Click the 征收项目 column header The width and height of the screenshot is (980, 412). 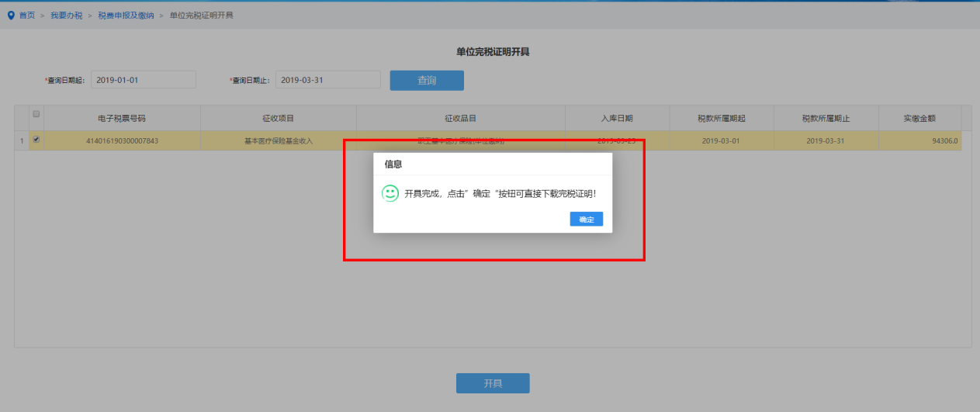[279, 118]
